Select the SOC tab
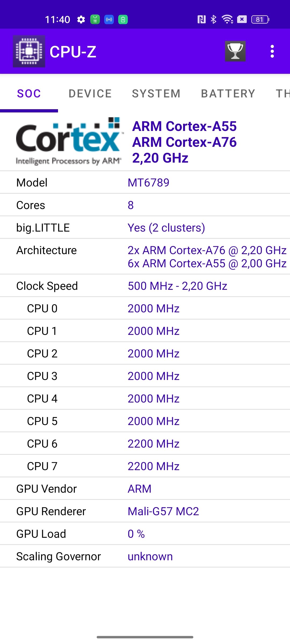 click(29, 94)
